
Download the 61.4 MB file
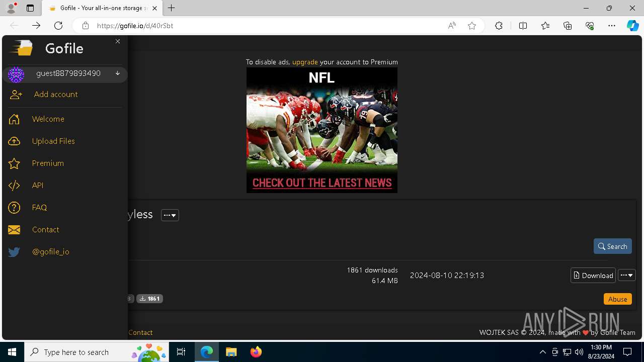[593, 275]
